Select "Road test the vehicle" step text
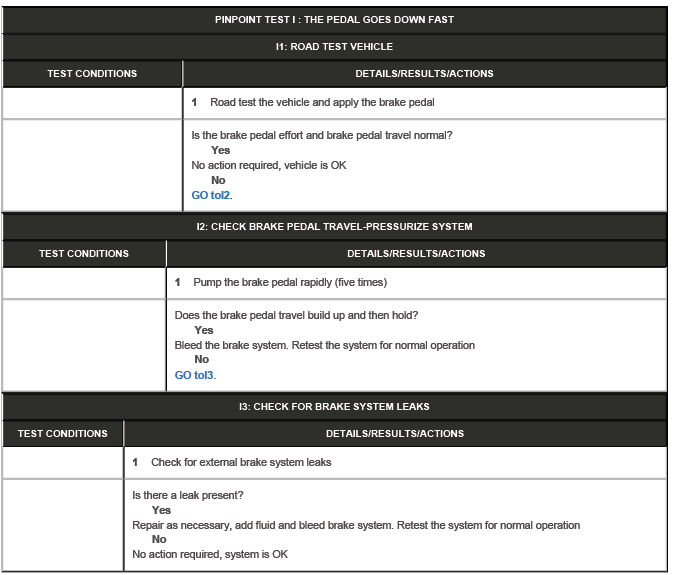The height and width of the screenshot is (575, 674). [x=322, y=102]
